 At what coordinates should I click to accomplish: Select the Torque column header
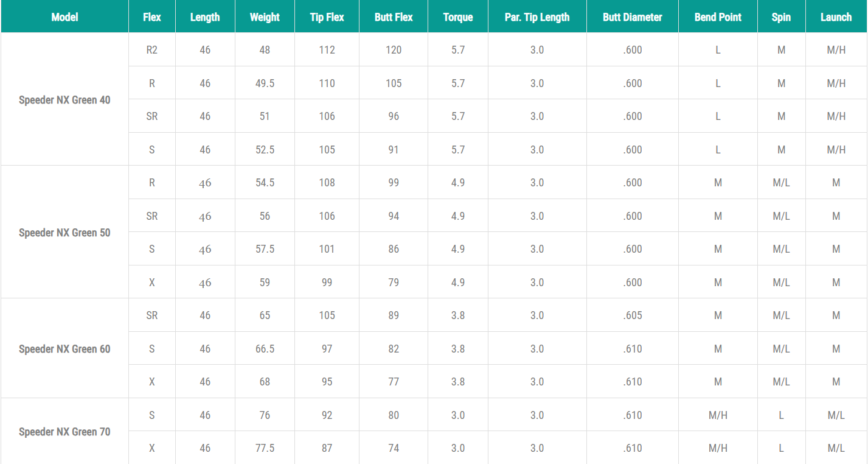click(x=458, y=17)
